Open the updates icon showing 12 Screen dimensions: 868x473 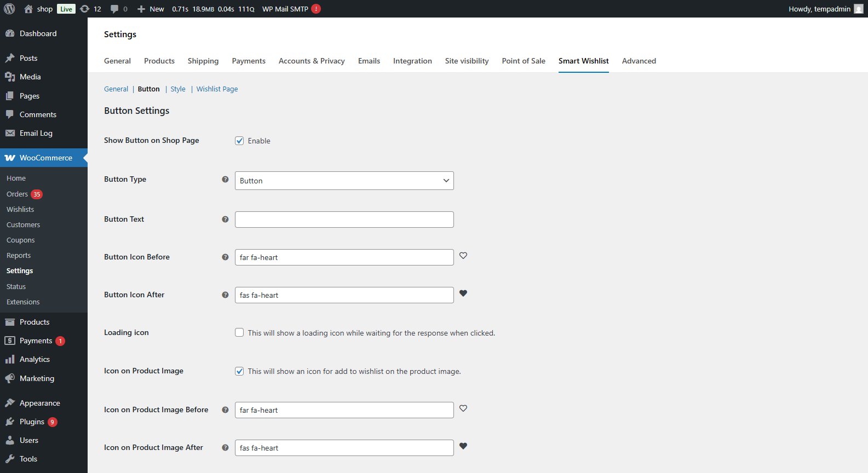pyautogui.click(x=90, y=9)
